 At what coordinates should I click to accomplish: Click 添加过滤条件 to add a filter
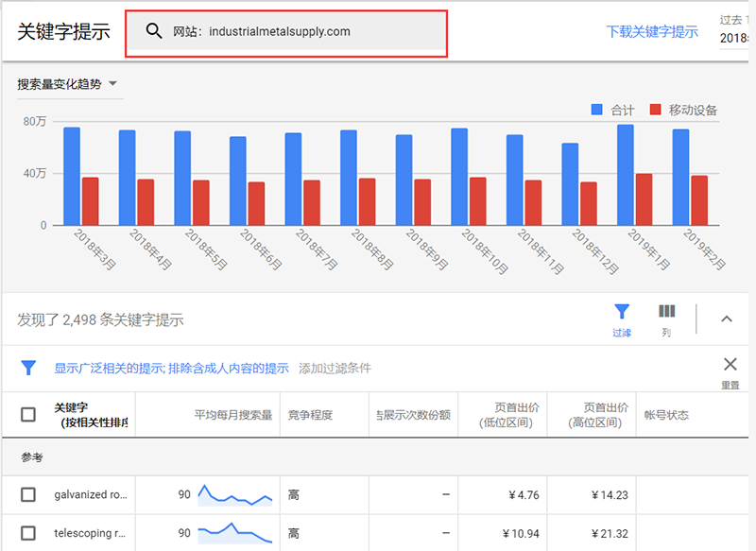click(335, 368)
